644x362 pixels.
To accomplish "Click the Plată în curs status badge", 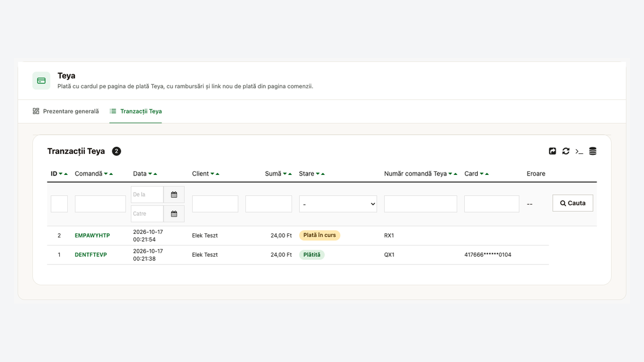I will pyautogui.click(x=320, y=235).
